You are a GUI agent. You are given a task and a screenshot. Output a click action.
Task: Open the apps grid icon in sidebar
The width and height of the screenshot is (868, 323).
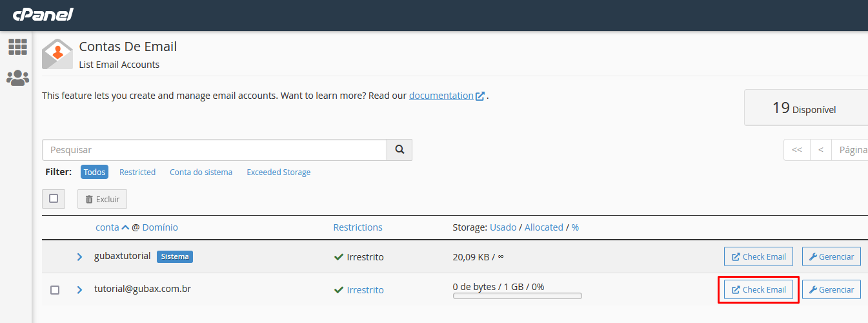17,47
